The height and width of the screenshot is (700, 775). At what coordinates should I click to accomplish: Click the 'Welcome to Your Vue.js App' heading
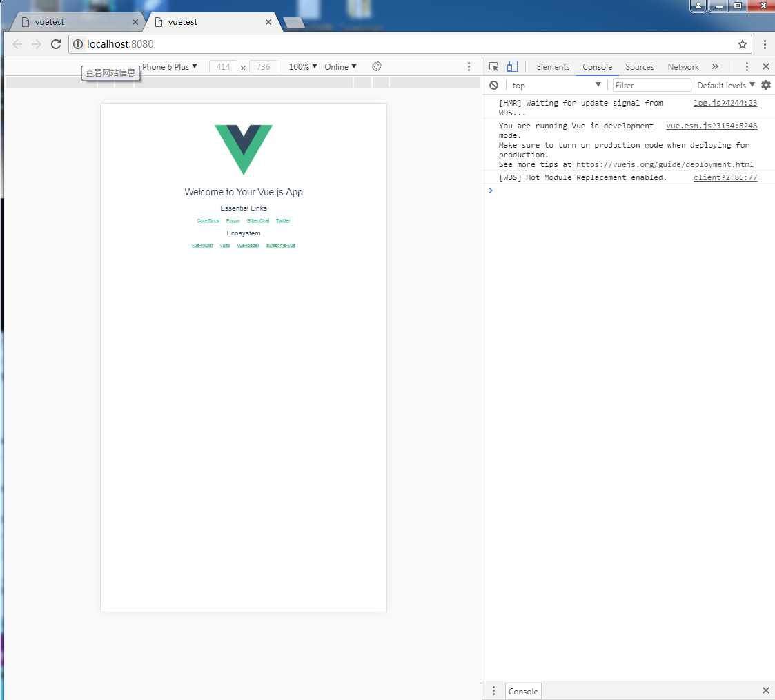point(243,192)
